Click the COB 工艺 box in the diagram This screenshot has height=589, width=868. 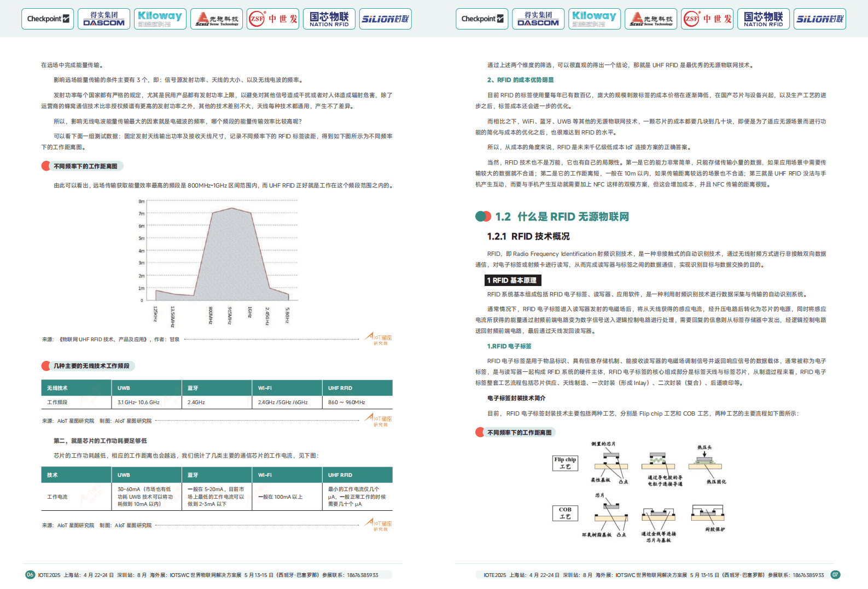click(565, 513)
